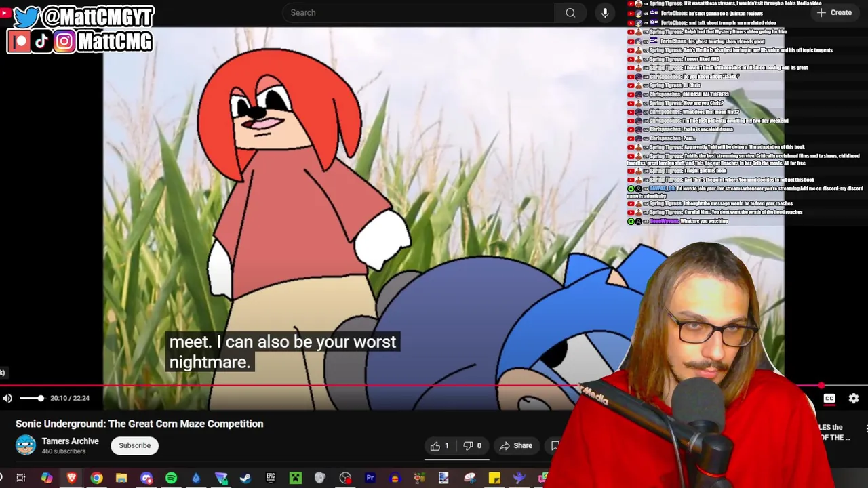This screenshot has height=488, width=868.
Task: Switch to Brave browser in taskbar
Action: 71,478
